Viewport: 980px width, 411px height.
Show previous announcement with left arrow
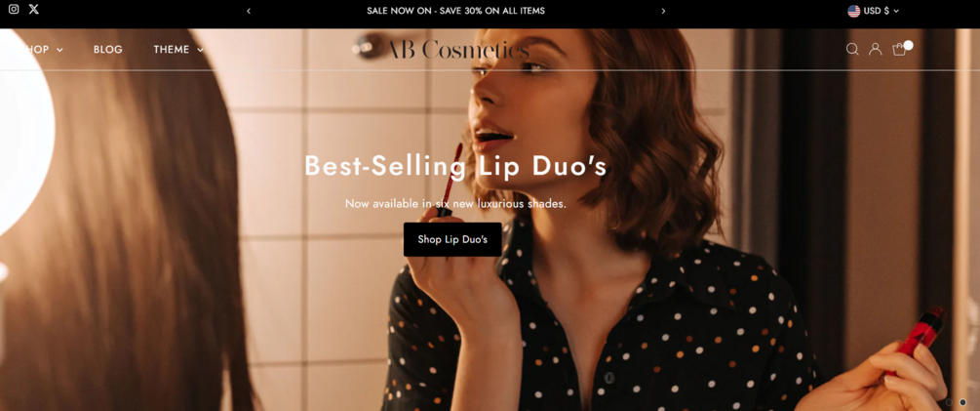(x=249, y=11)
